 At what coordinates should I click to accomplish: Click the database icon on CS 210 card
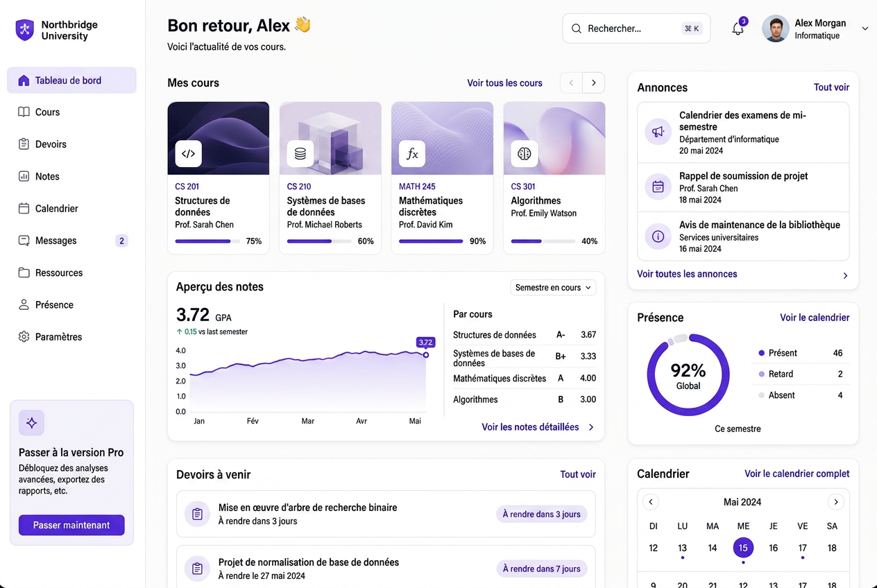300,154
